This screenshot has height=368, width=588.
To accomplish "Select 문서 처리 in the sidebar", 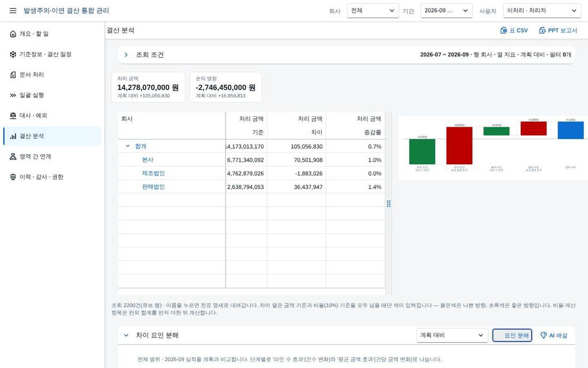I will (x=52, y=75).
